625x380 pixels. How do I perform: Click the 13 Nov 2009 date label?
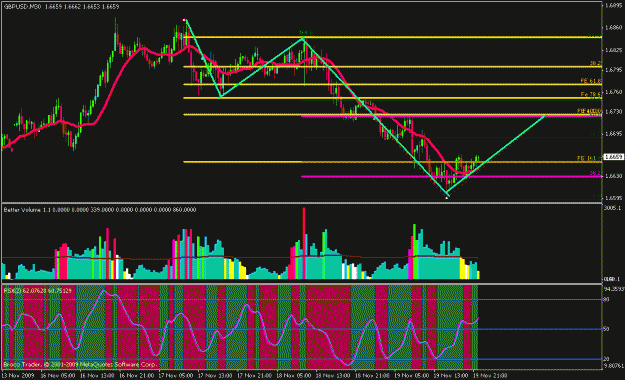point(17,376)
